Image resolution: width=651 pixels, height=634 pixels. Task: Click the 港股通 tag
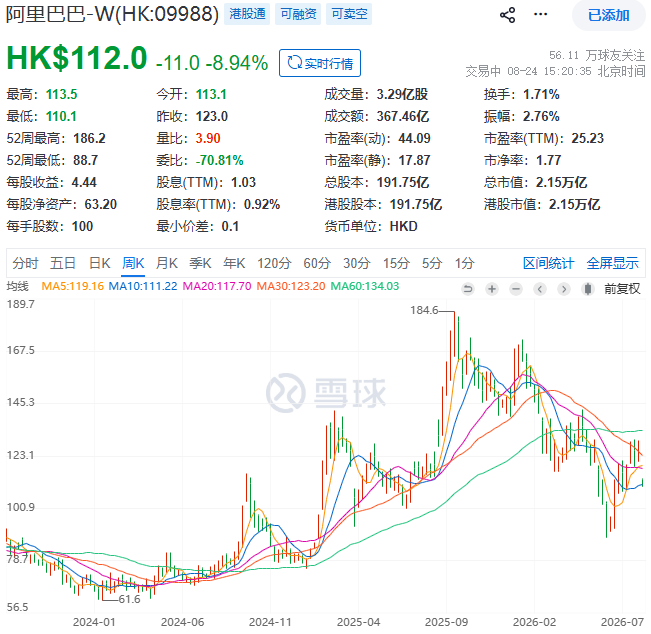click(247, 14)
